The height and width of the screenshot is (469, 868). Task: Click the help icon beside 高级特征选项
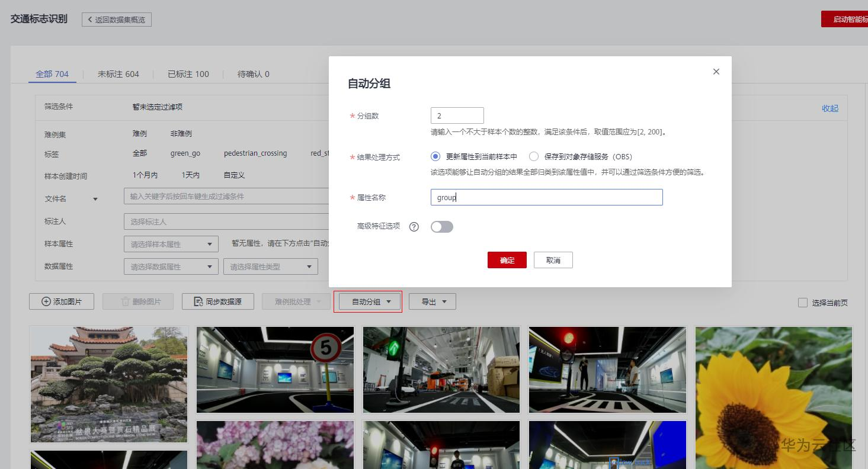pyautogui.click(x=414, y=227)
